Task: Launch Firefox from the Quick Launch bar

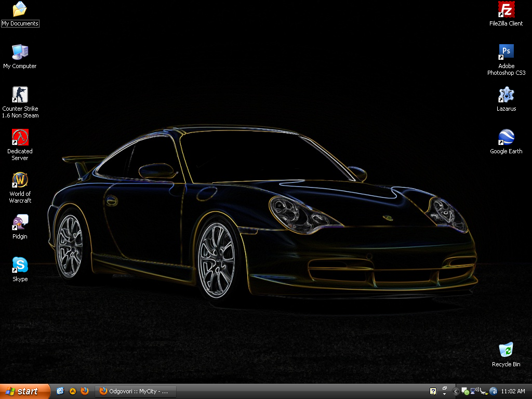Action: [85, 391]
